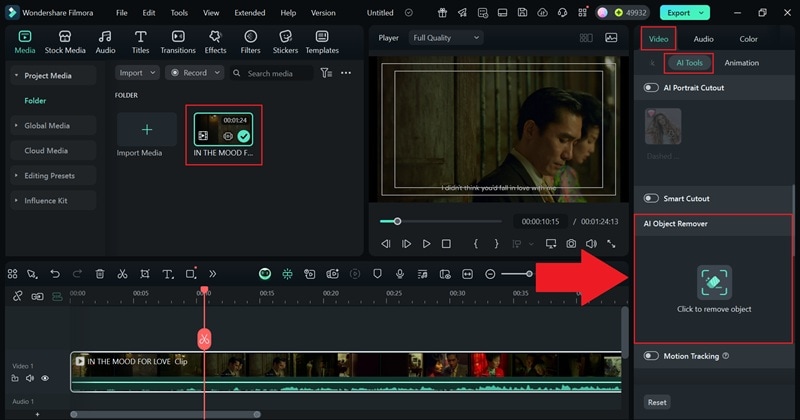800x420 pixels.
Task: Open the Transitions library
Action: 178,42
